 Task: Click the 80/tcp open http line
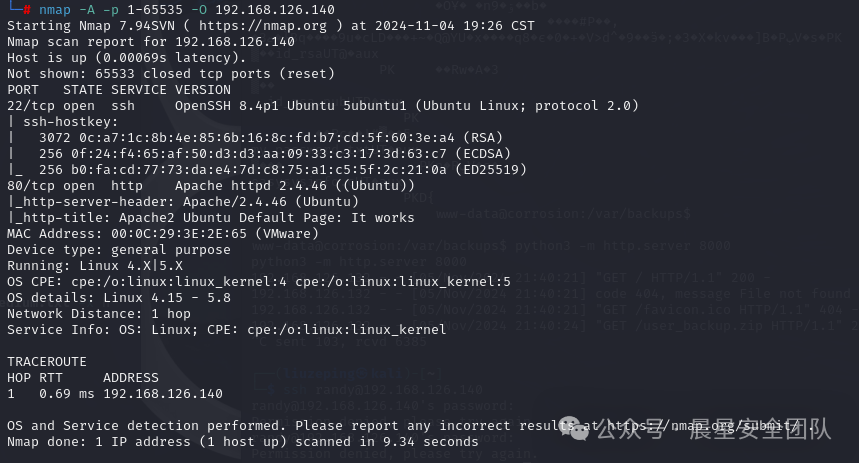click(210, 186)
